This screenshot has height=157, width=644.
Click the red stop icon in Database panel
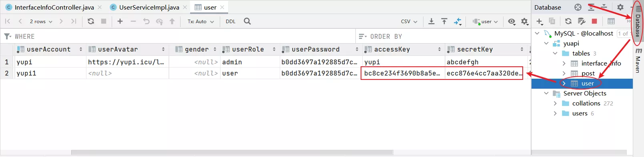coord(594,21)
